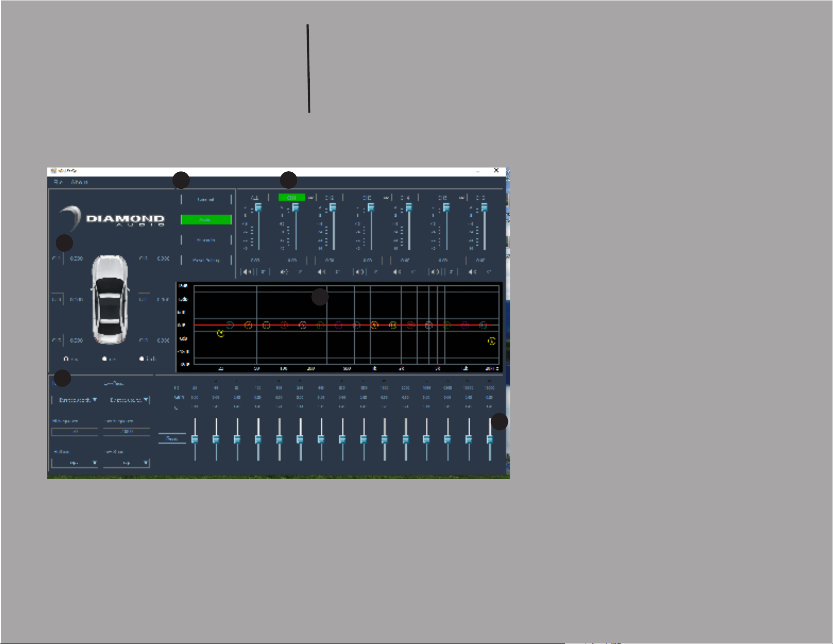
Task: Select the green CH1 channel label
Action: 291,198
